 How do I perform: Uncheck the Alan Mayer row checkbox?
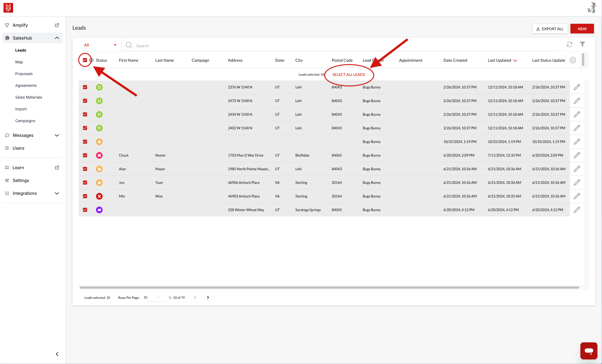point(85,169)
